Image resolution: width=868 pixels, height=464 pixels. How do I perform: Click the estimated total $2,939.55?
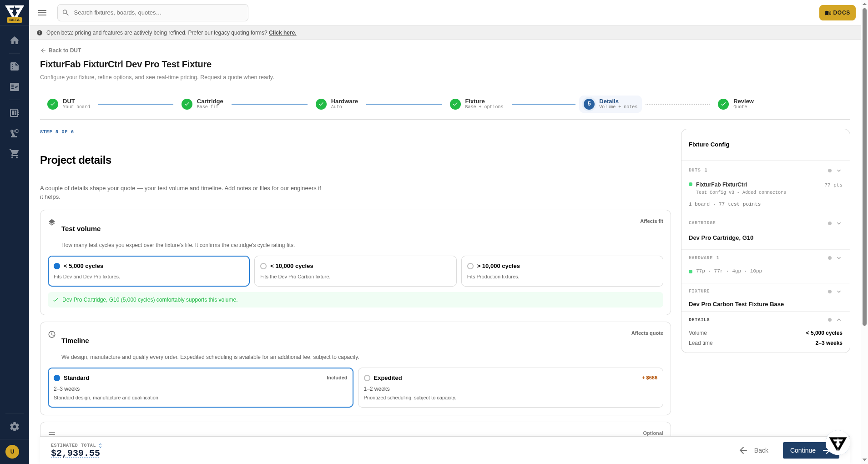pos(76,453)
